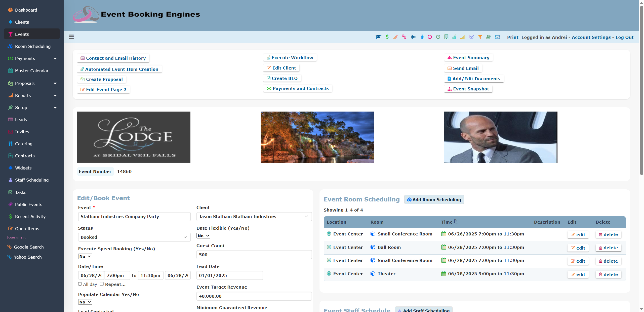Open the Client dropdown

254,217
